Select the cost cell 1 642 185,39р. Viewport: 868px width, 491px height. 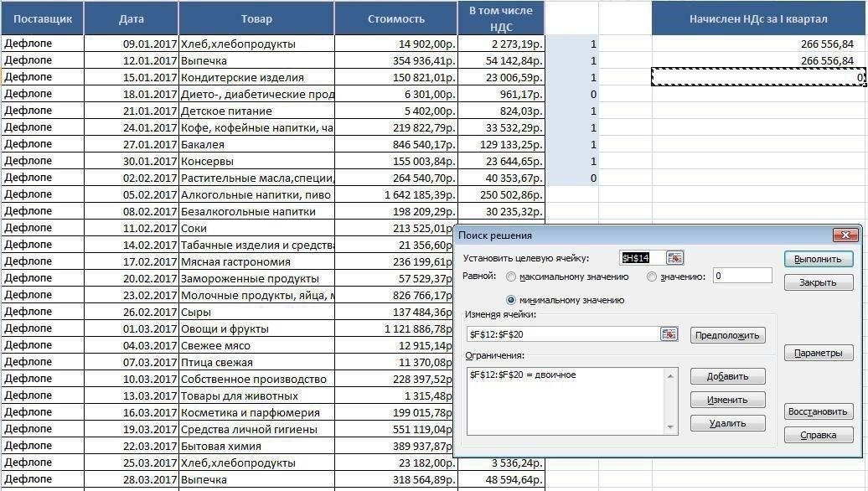(396, 195)
